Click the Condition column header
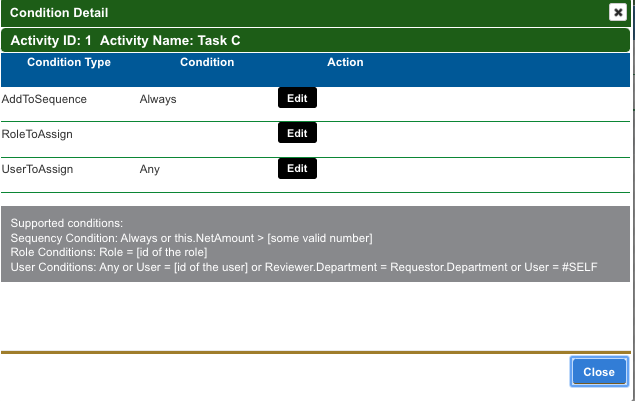 click(207, 62)
